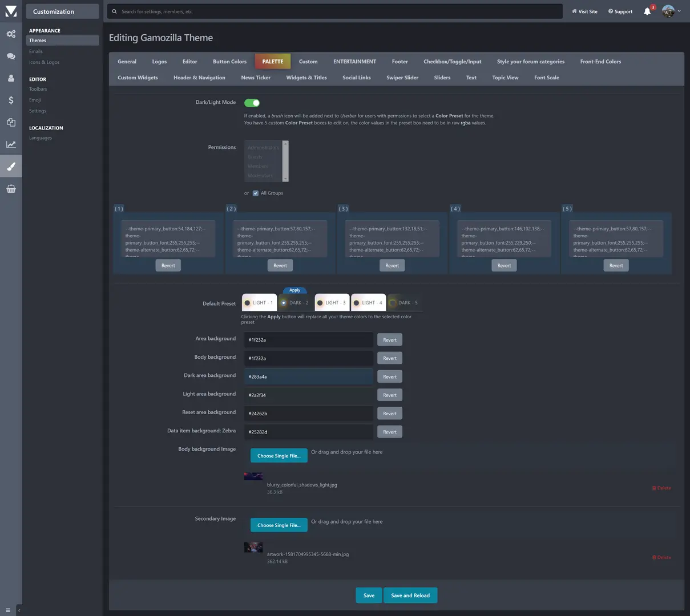This screenshot has width=690, height=616.
Task: Open the Button Colors tab
Action: 229,62
